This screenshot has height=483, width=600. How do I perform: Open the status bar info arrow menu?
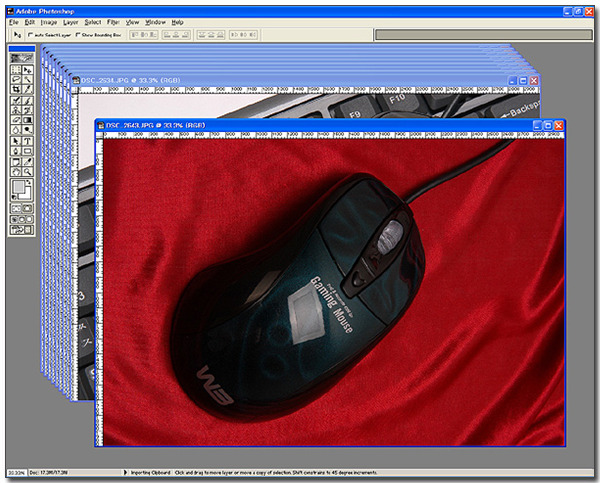coord(122,471)
